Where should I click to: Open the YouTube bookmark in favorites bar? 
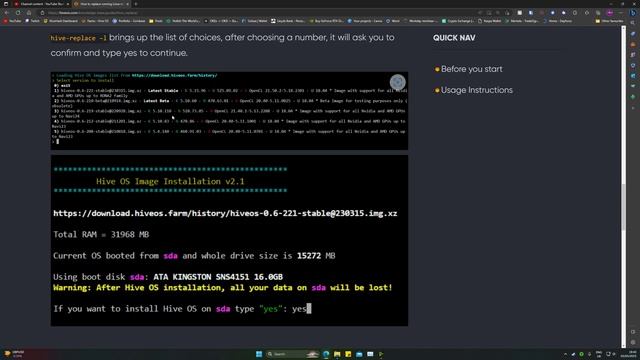[x=13, y=21]
